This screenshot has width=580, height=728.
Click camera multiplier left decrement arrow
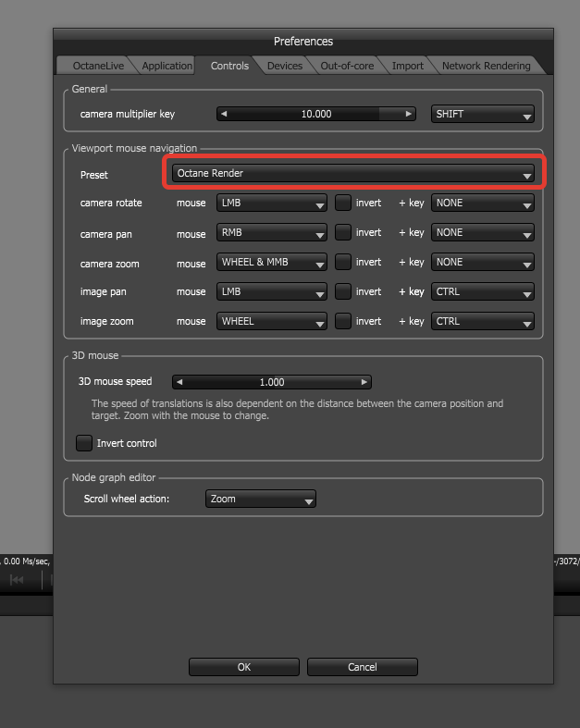224,114
